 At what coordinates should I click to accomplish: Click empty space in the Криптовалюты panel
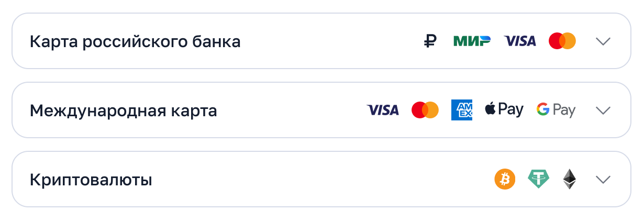point(314,180)
